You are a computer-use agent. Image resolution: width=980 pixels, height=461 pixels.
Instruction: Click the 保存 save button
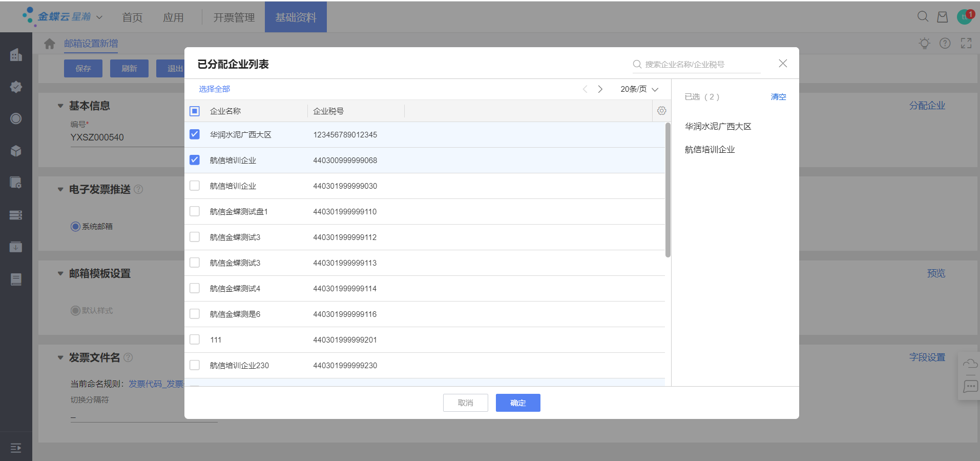(x=83, y=68)
